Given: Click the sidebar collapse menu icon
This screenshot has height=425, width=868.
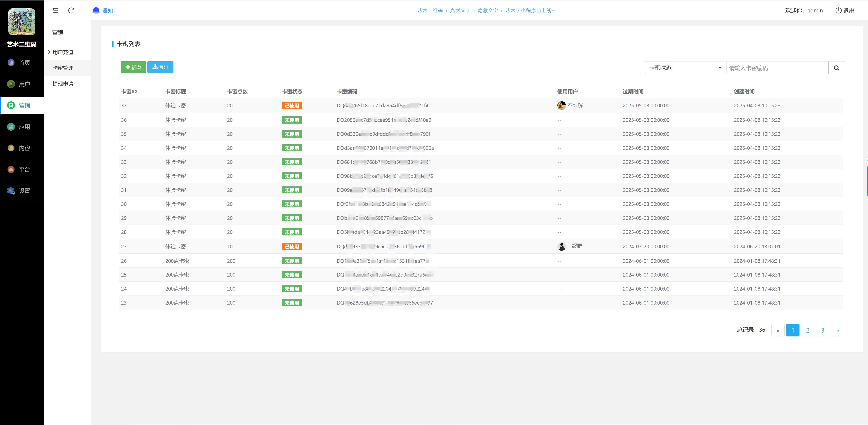Looking at the screenshot, I should pyautogui.click(x=55, y=10).
